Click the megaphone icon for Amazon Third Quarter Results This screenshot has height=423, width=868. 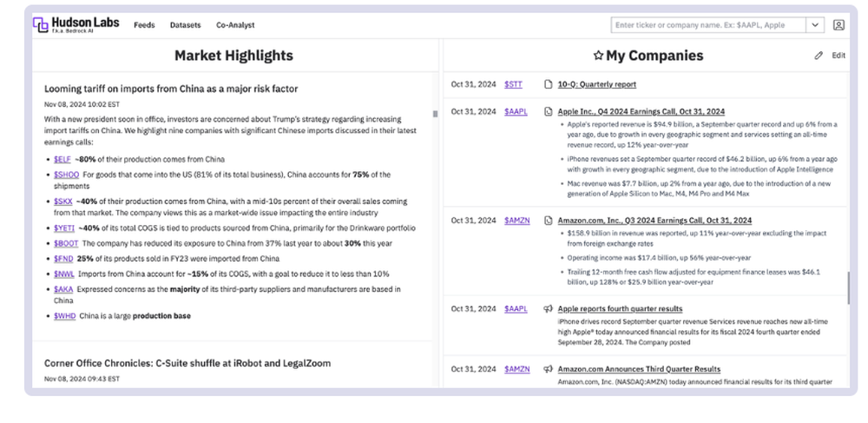pyautogui.click(x=548, y=369)
